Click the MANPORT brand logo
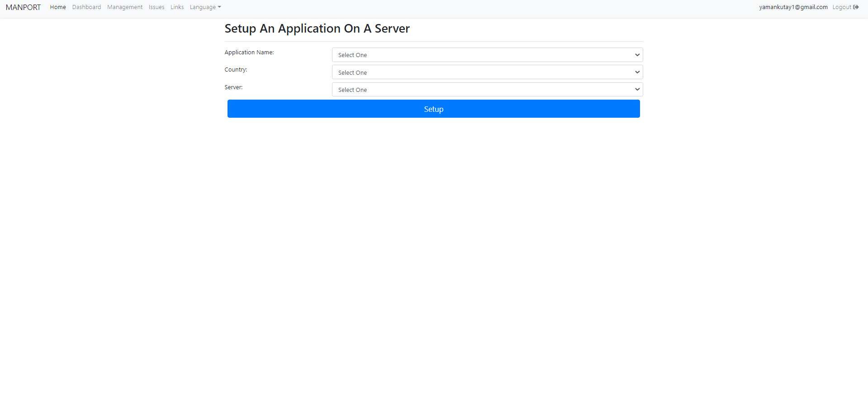Screen dimensions: 868x417 tap(23, 7)
